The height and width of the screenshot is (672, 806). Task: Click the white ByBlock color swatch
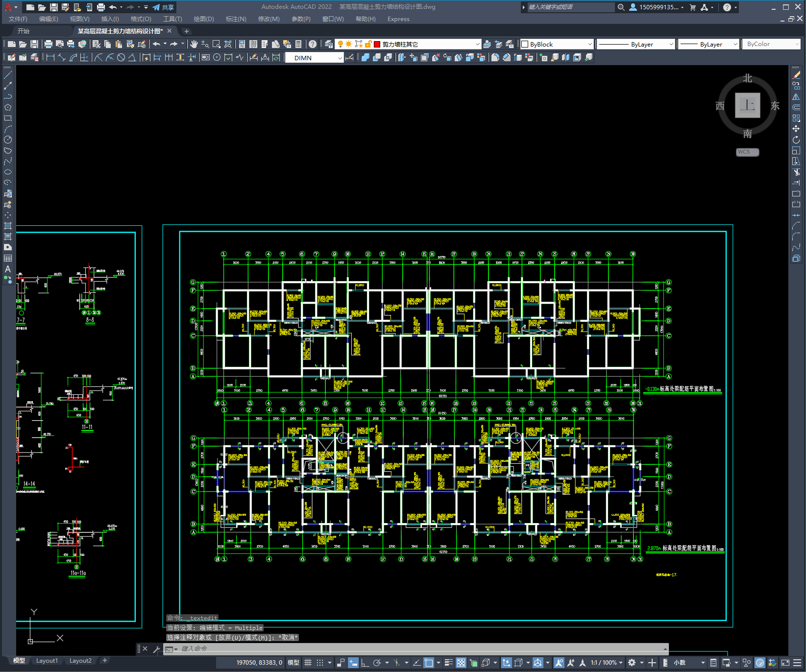pos(525,44)
